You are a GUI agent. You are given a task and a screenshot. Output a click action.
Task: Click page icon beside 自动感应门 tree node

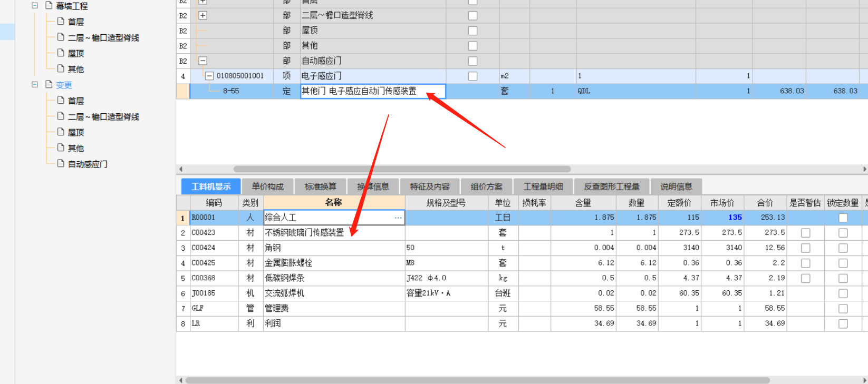tap(61, 163)
